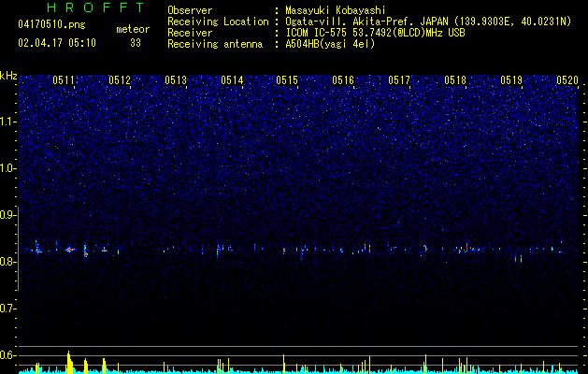Click the 0.6 kHz axis label
Viewport: 588px width, 374px height.
(7, 355)
